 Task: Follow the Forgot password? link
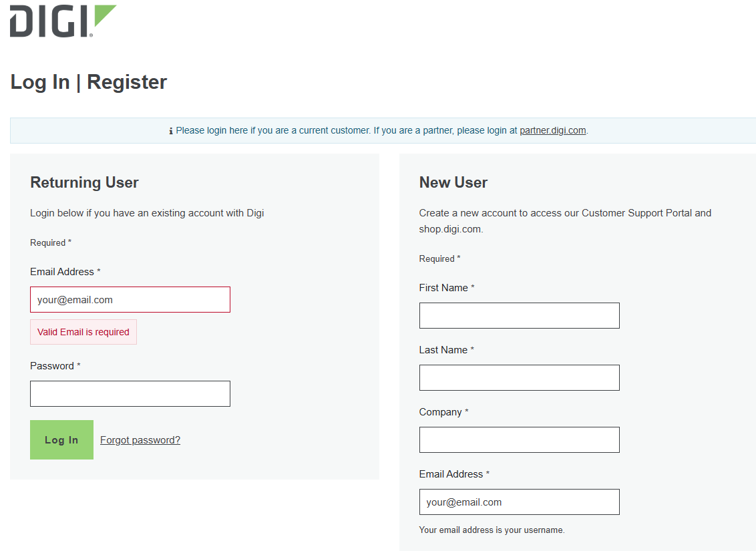(140, 440)
